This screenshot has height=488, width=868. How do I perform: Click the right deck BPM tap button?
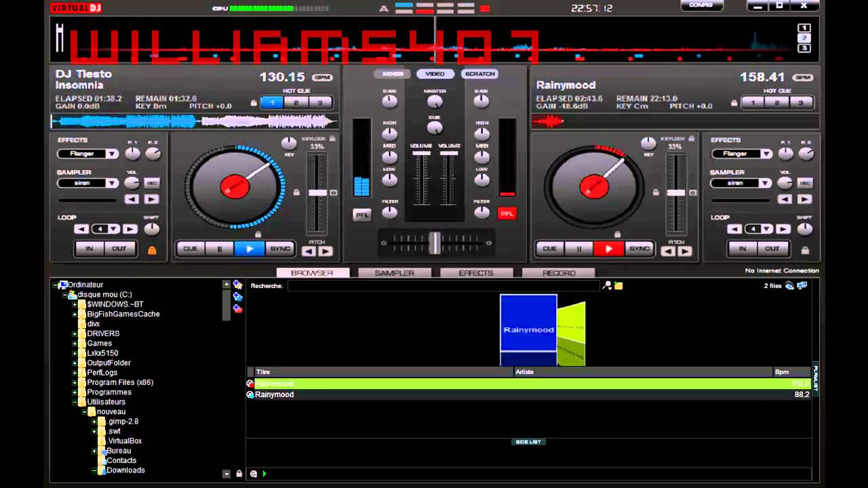tap(803, 78)
